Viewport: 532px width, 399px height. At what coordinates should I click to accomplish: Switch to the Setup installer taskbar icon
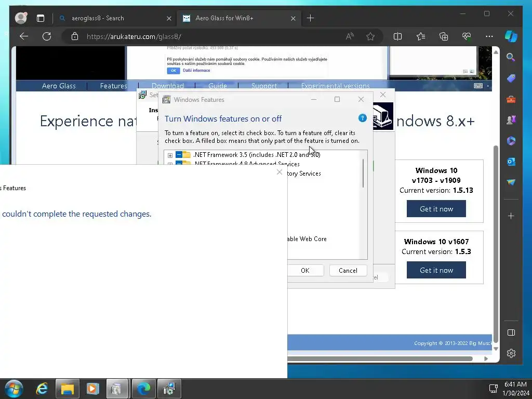169,389
